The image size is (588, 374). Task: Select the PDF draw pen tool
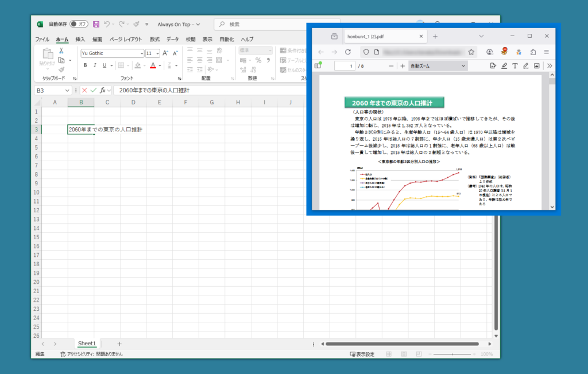[526, 66]
